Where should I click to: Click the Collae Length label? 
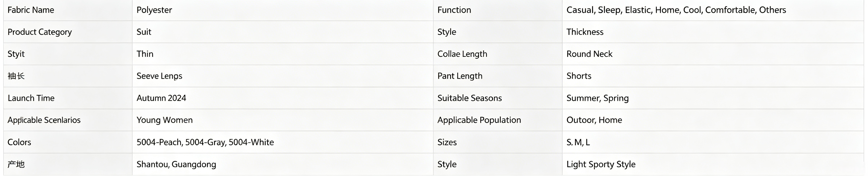462,54
